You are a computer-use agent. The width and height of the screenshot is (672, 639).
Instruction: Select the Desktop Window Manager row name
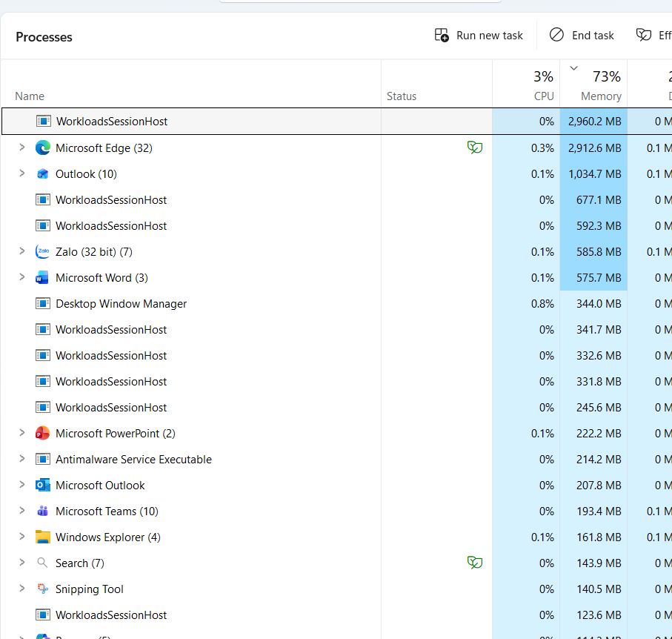point(122,304)
